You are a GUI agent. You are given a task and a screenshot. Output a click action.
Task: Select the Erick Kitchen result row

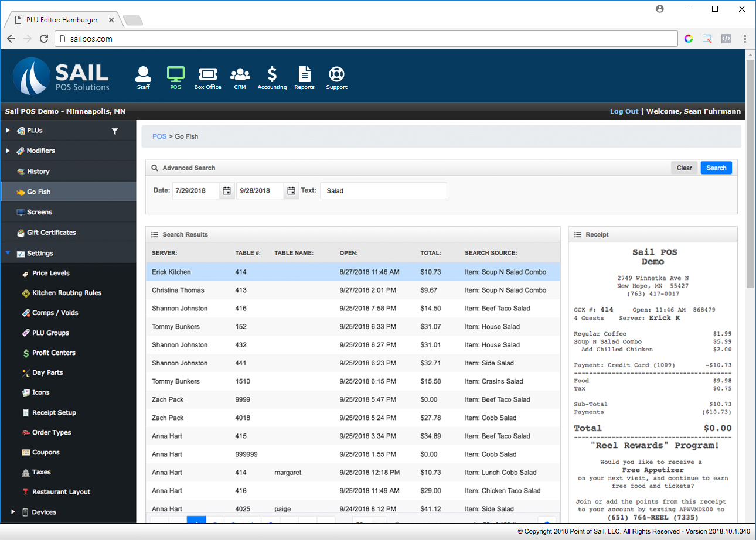353,272
